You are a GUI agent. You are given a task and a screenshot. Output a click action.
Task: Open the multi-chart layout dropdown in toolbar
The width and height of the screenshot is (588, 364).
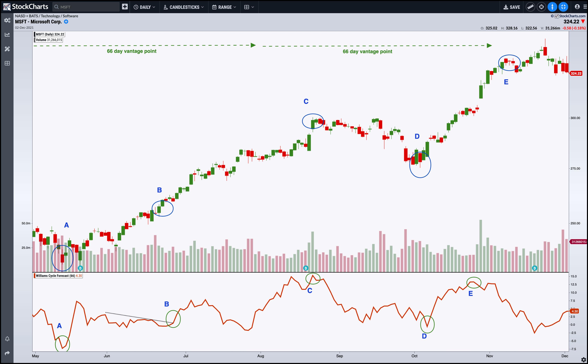249,7
